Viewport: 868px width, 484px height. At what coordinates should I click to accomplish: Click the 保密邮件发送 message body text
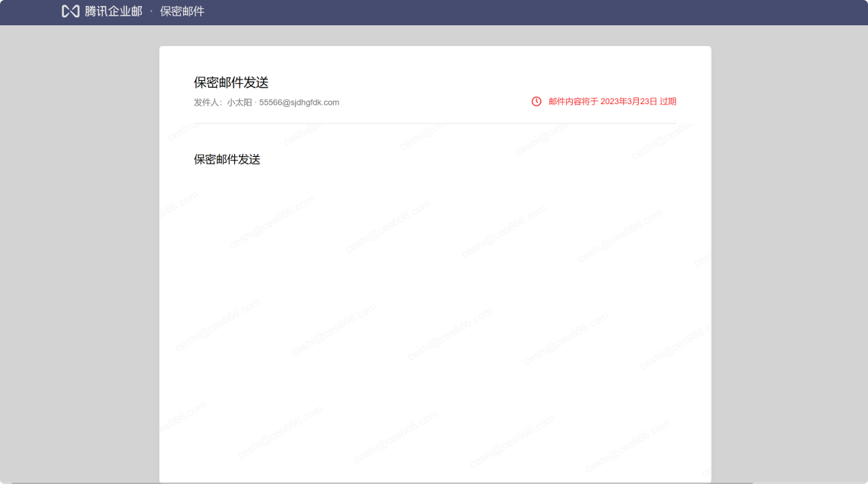pyautogui.click(x=227, y=159)
